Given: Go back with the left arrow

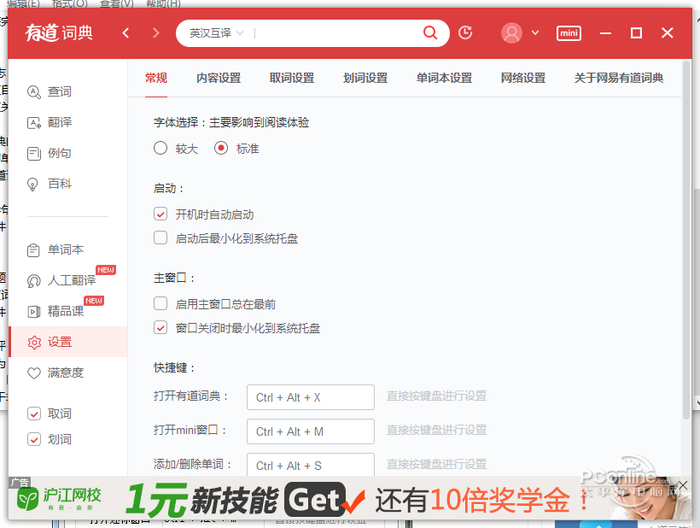Looking at the screenshot, I should [126, 33].
